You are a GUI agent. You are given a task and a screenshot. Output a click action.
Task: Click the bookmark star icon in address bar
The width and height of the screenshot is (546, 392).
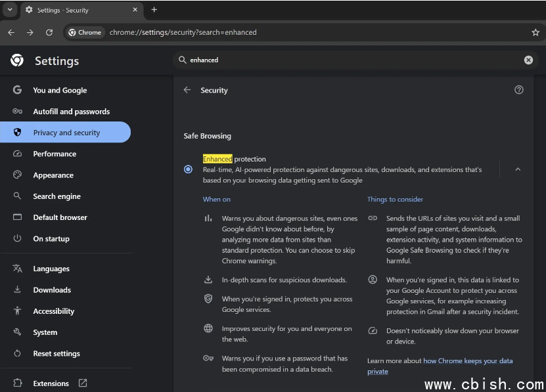[535, 32]
